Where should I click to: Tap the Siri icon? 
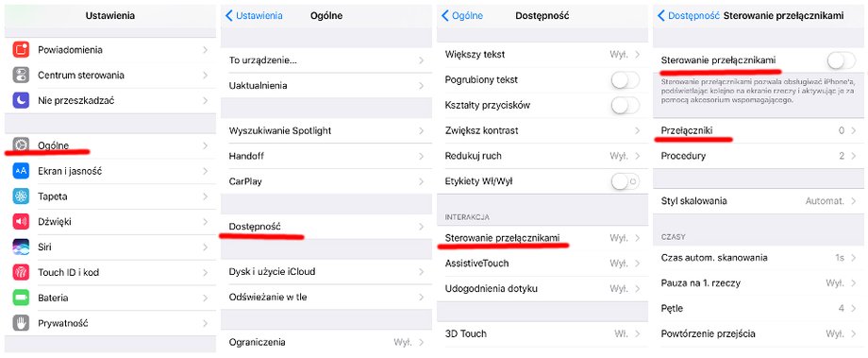point(21,247)
